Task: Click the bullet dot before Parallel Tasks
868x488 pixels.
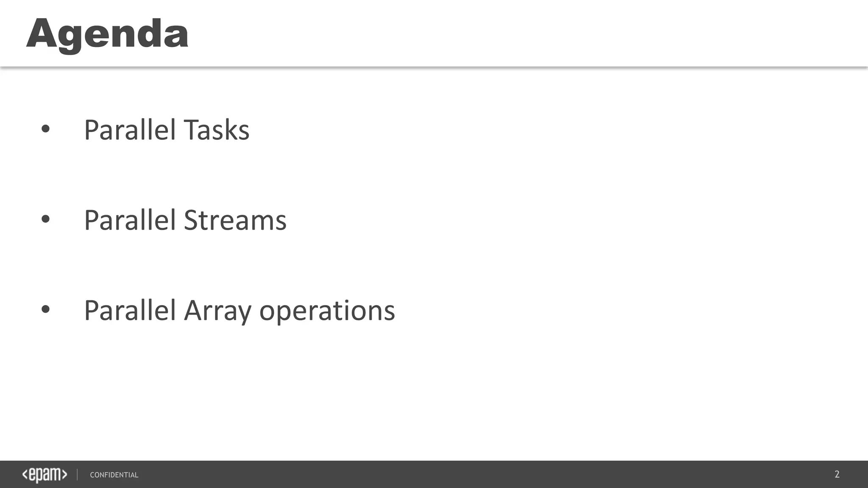Action: click(45, 129)
